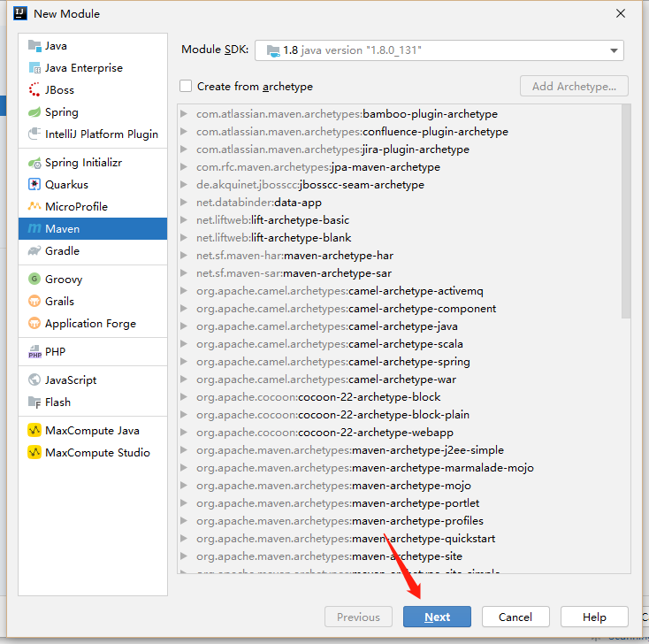
Task: Click the Flash folder icon
Action: tap(34, 402)
